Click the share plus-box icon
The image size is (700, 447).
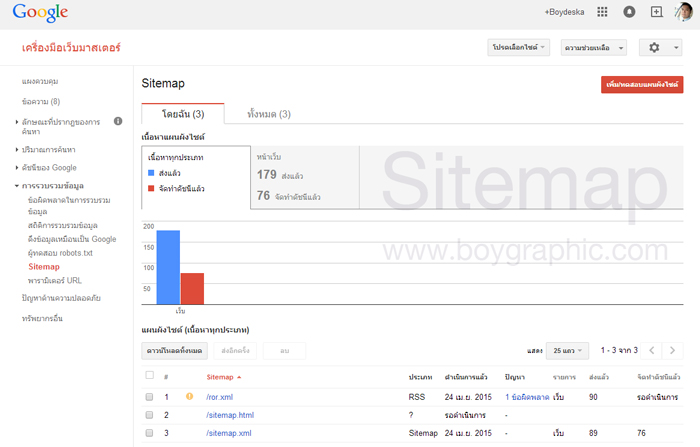click(x=656, y=12)
